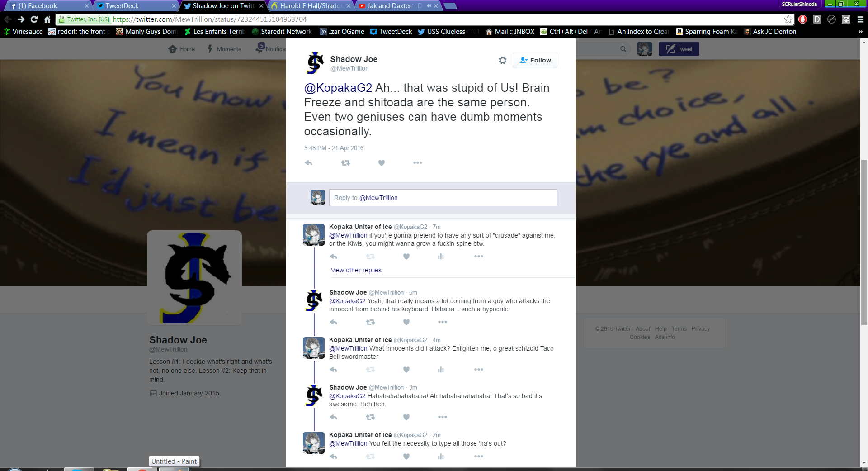The width and height of the screenshot is (868, 471).
Task: Reply icon on "Hahahahaha" tweet
Action: click(x=334, y=417)
